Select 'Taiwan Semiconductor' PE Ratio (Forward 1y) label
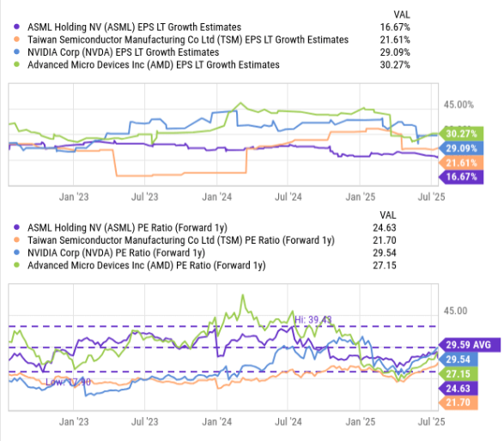Image resolution: width=504 pixels, height=441 pixels. click(181, 240)
